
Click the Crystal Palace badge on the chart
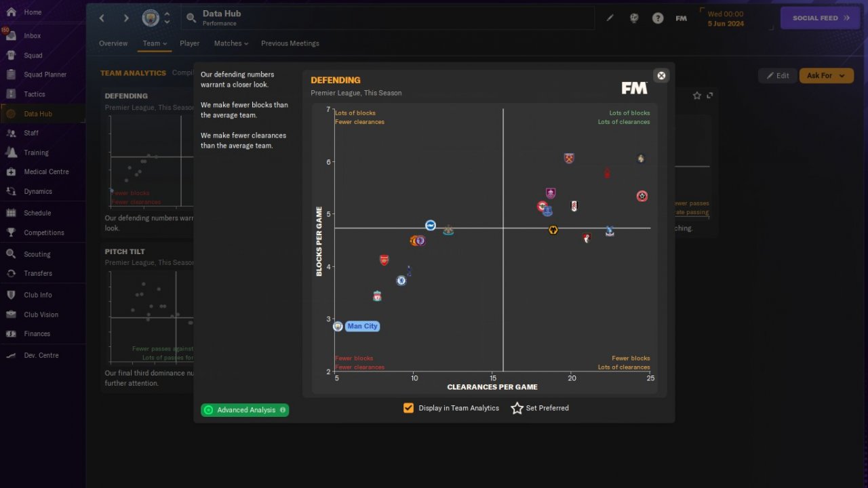click(x=610, y=231)
